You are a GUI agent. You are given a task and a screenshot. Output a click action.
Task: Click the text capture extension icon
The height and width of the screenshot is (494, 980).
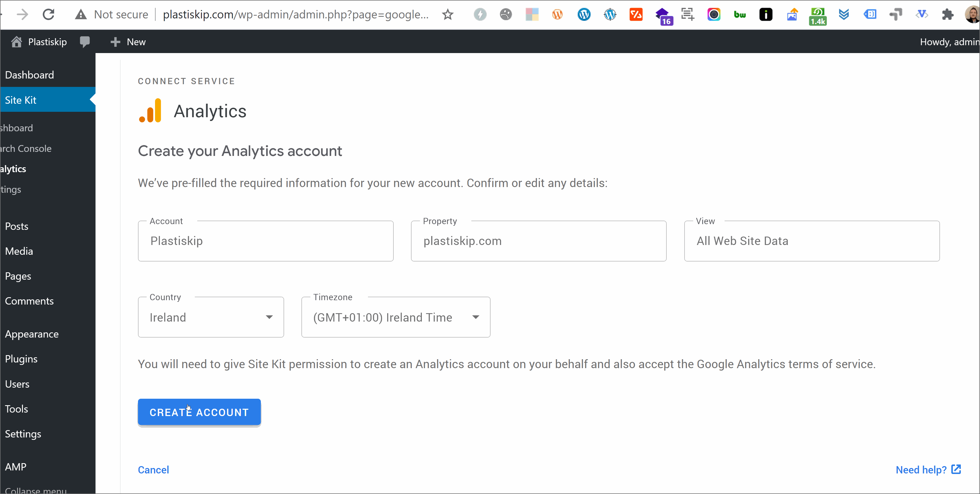[x=688, y=14]
